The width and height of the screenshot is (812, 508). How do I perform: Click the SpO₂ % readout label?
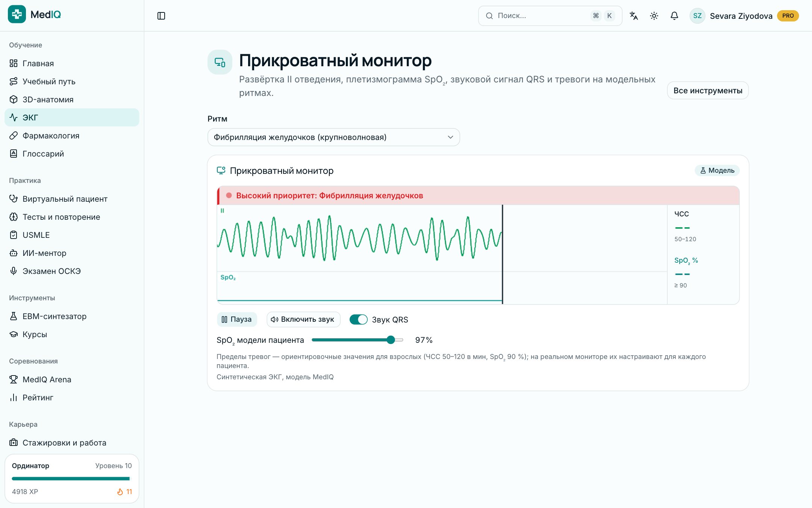click(686, 260)
